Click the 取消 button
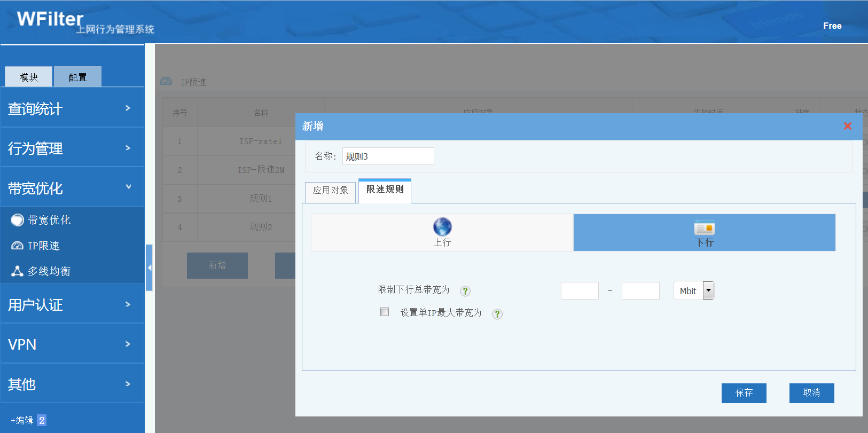The width and height of the screenshot is (868, 433). click(811, 393)
